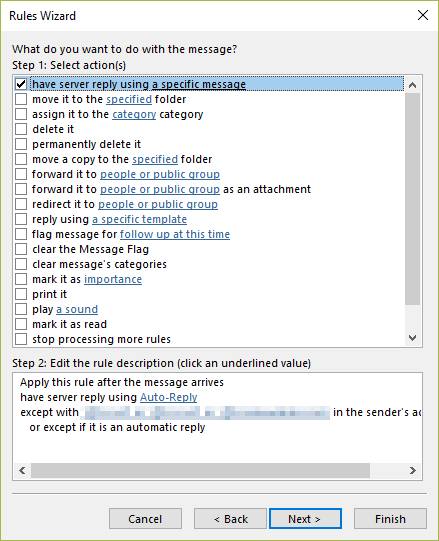Click the 'importance' link
This screenshot has height=541, width=439.
pyautogui.click(x=113, y=279)
